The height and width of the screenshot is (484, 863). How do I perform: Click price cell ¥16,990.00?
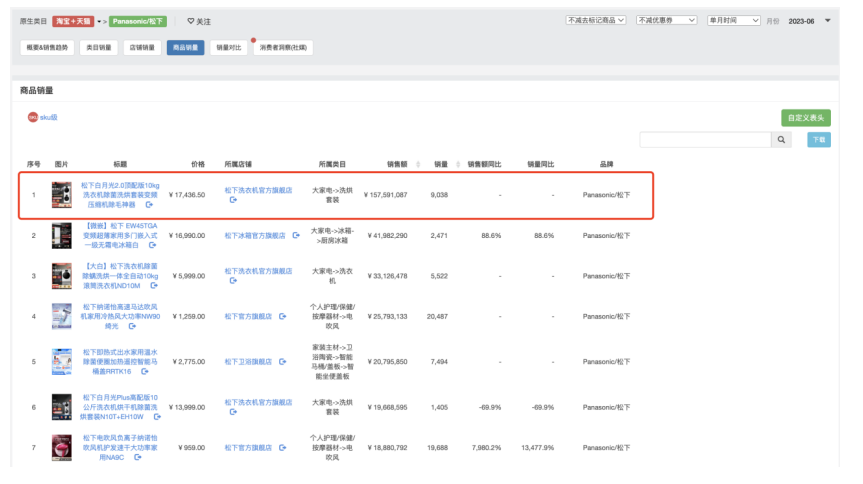tap(187, 236)
